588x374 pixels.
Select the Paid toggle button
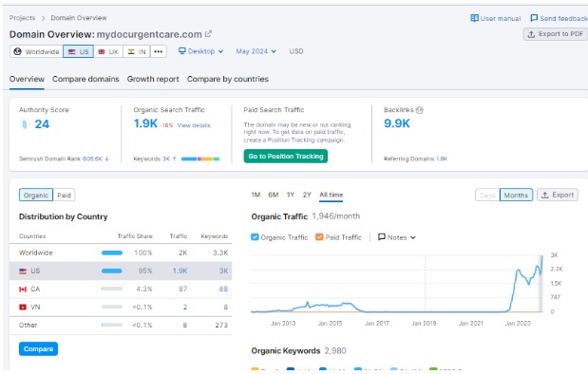[x=64, y=196]
